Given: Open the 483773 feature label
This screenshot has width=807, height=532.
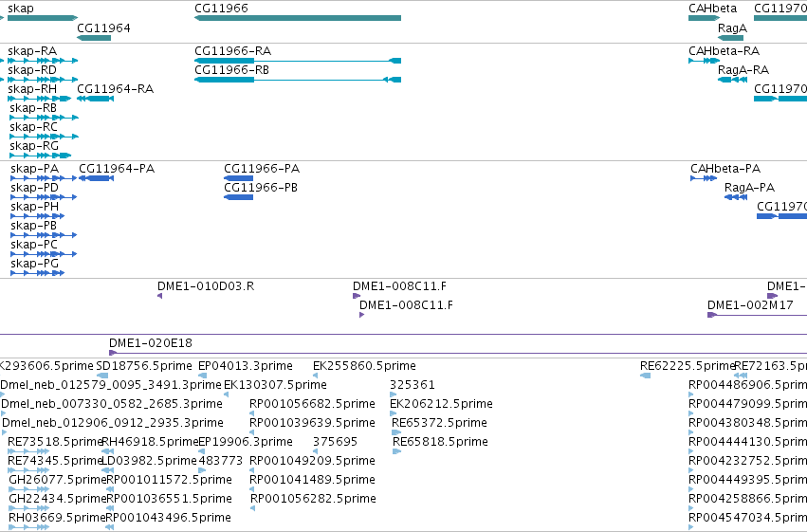Looking at the screenshot, I should point(220,462).
